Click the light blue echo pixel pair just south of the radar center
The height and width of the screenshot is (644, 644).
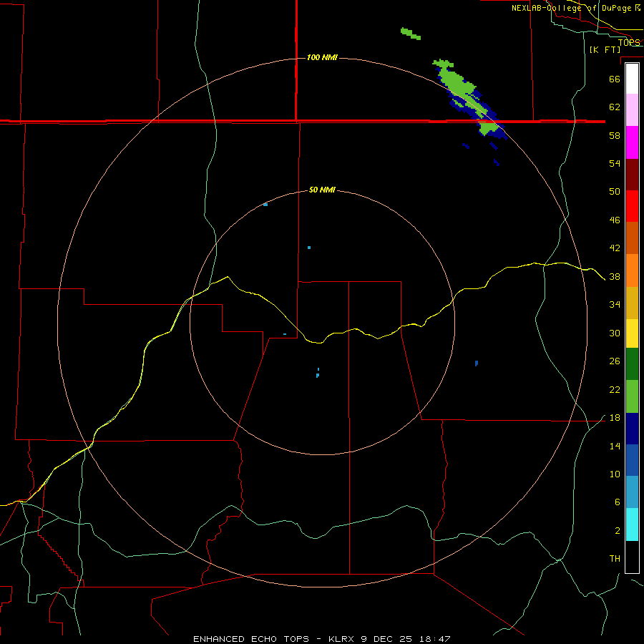[x=318, y=373]
